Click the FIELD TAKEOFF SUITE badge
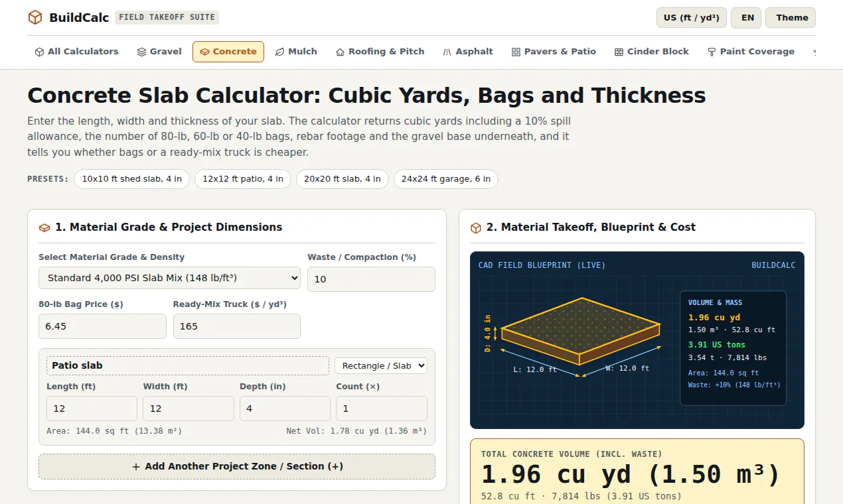Image resolution: width=843 pixels, height=504 pixels. (x=167, y=17)
